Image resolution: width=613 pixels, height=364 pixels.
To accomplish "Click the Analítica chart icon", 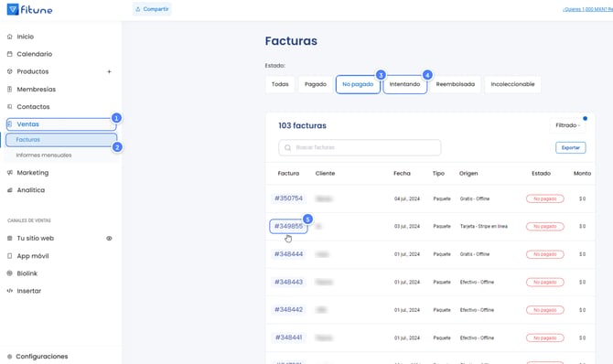I will coord(10,190).
